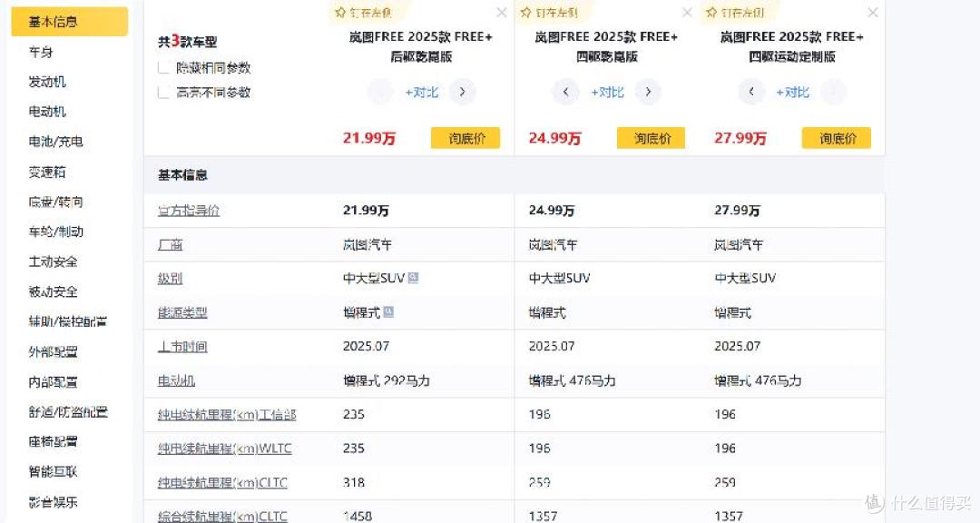Viewport: 980px width, 523px height.
Task: Select the 318 CLTC range value
Action: click(x=354, y=482)
